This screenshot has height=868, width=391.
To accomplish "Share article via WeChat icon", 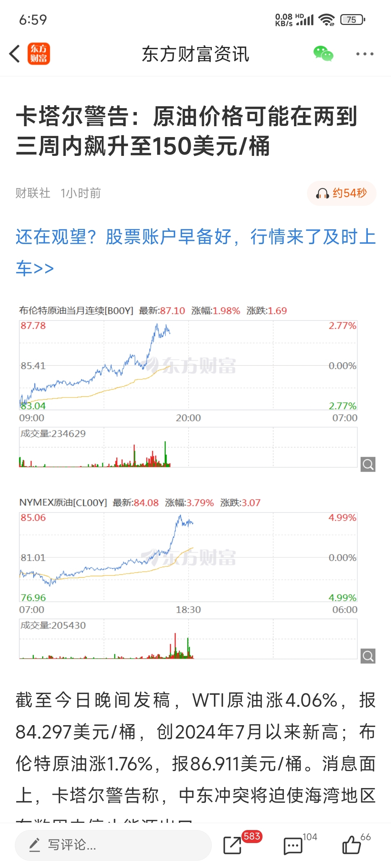I will coord(323,54).
